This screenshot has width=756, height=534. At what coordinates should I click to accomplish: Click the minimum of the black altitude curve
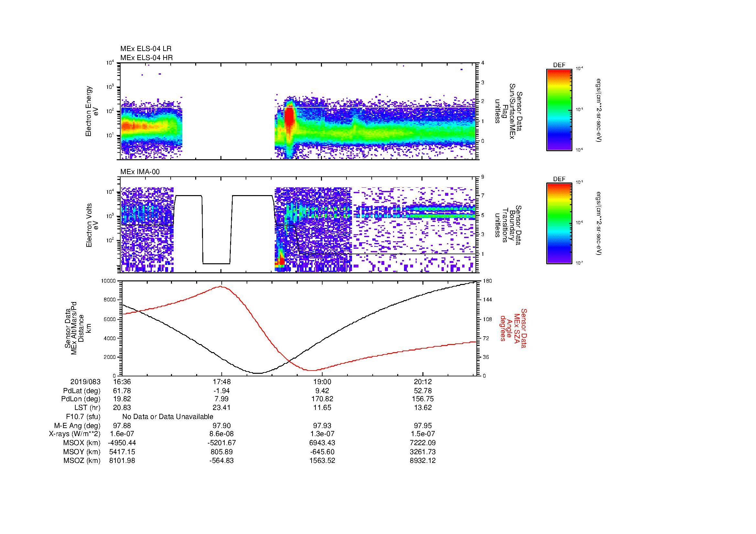pyautogui.click(x=258, y=373)
